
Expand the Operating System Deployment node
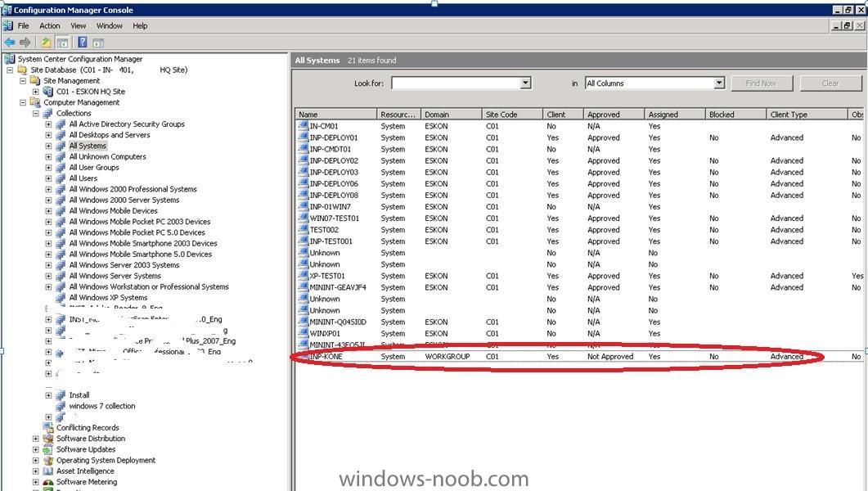35,461
